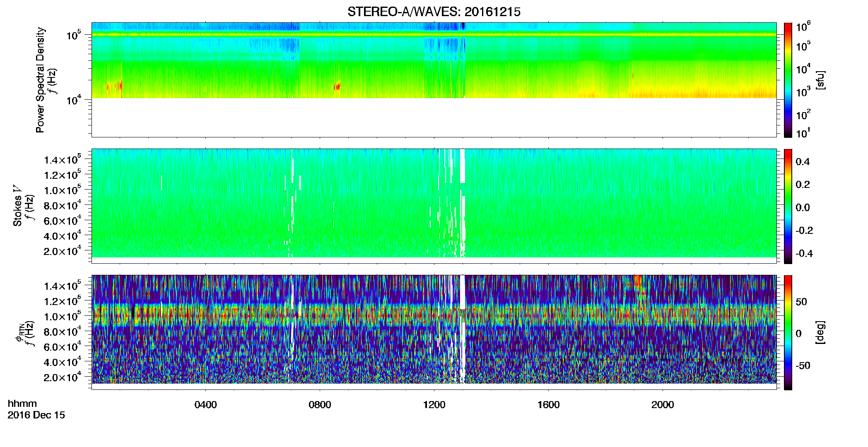Screen dimensions: 868x447
Task: Click the Stokes V colorbar
Action: (788, 206)
